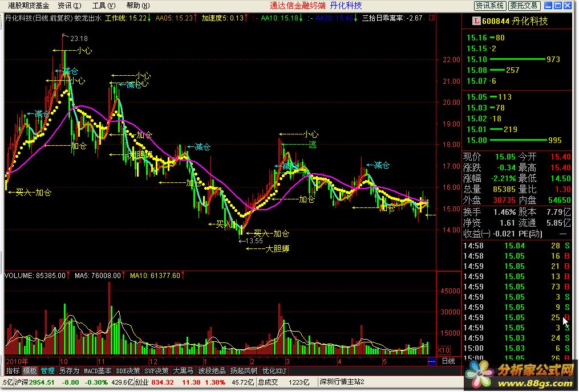The image size is (579, 392).
Task: Select the 扬起风帆 indicator tab
Action: pyautogui.click(x=244, y=371)
